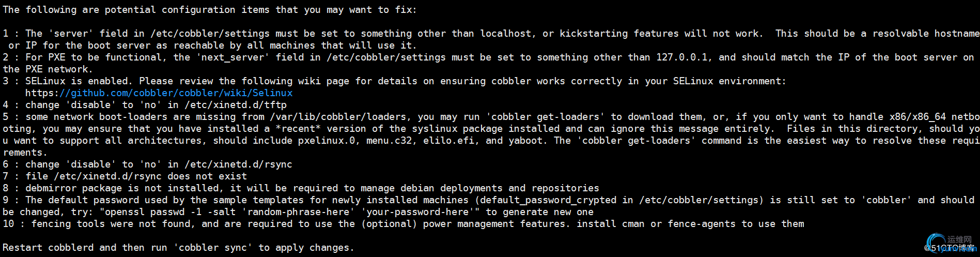Click the 'pxelinux.0' filename in item 5
This screenshot has height=257, width=980.
point(326,141)
